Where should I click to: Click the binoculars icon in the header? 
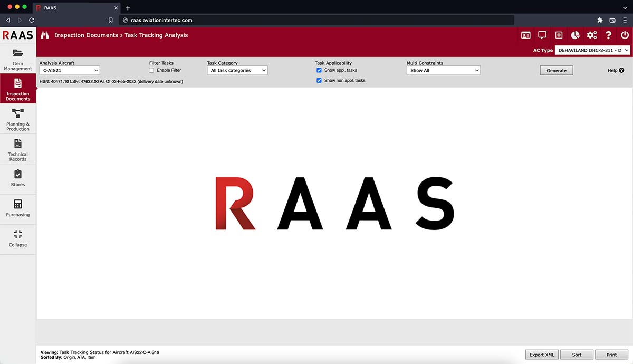pos(45,35)
